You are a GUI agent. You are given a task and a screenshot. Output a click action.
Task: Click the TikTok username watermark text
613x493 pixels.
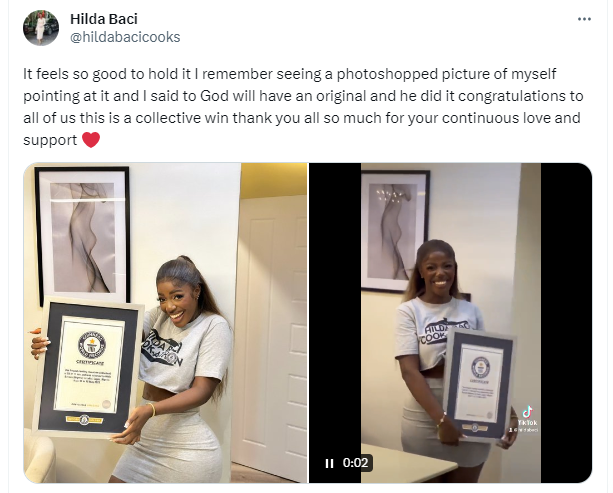click(523, 430)
